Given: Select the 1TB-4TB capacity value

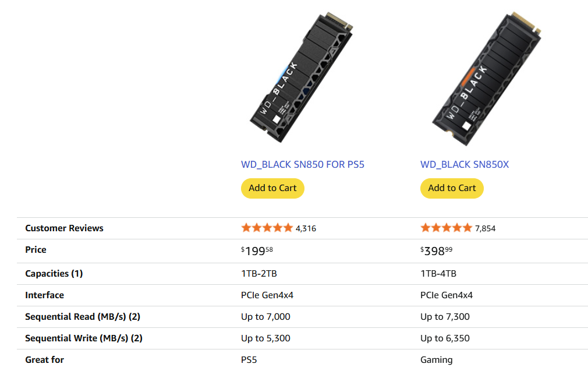Looking at the screenshot, I should click(438, 273).
